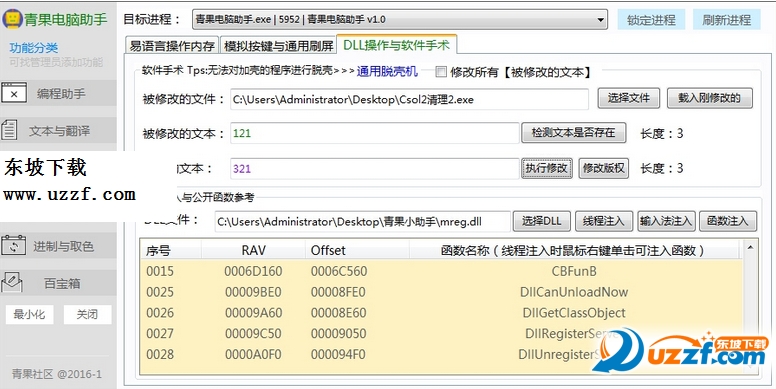This screenshot has height=389, width=776.
Task: Toggle the 修改所有 checkbox
Action: point(441,72)
